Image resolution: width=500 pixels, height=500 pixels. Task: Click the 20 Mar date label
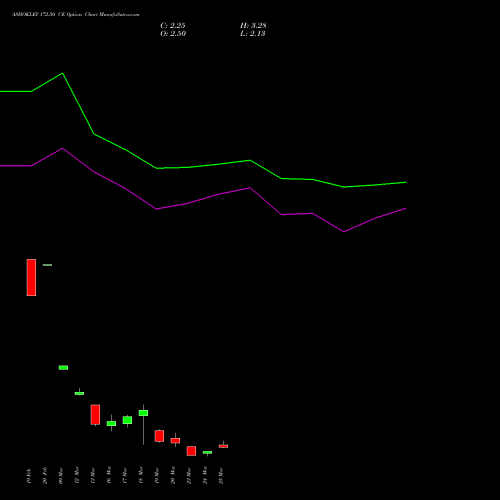173,475
